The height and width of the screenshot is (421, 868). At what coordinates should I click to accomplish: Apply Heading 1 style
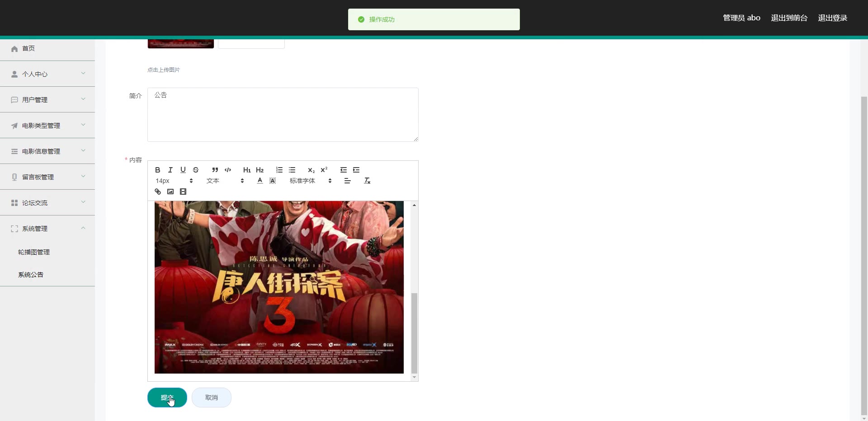coord(247,170)
